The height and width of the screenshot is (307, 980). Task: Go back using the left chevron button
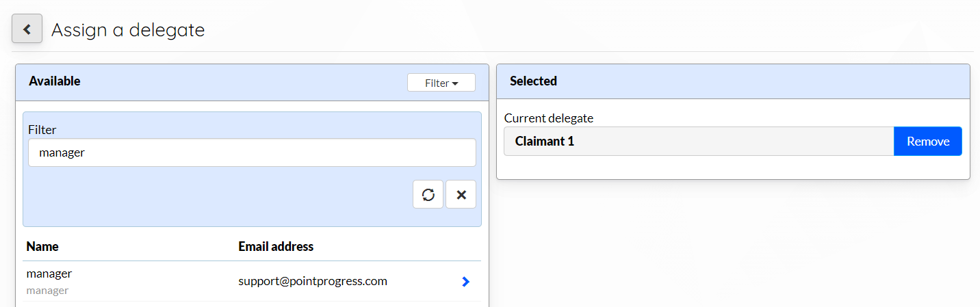[27, 29]
